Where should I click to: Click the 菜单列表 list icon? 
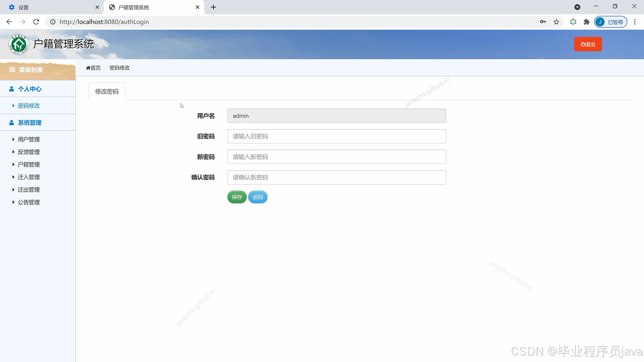(12, 70)
